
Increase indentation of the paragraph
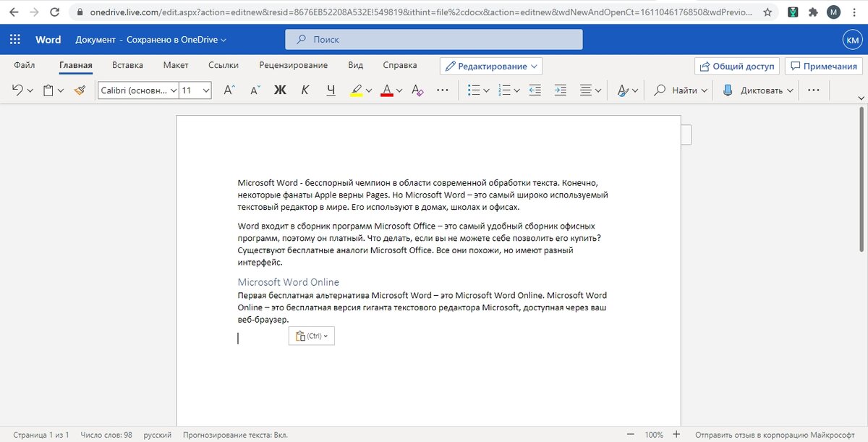click(560, 90)
